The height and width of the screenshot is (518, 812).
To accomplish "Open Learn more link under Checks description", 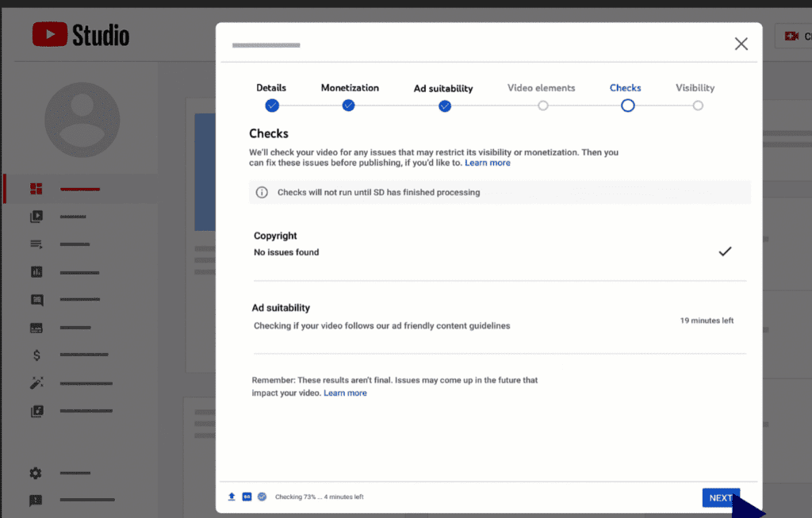I will tap(488, 163).
